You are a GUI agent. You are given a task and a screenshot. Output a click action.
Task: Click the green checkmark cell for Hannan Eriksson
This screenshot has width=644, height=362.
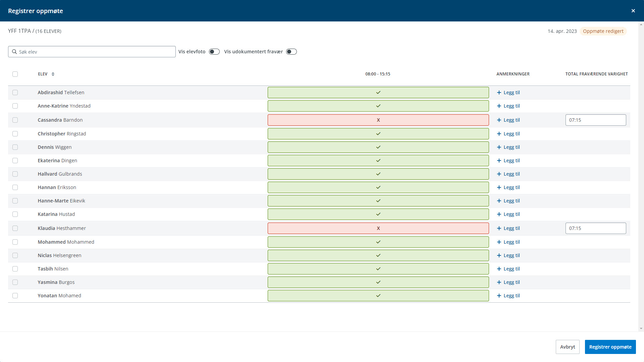tap(378, 187)
